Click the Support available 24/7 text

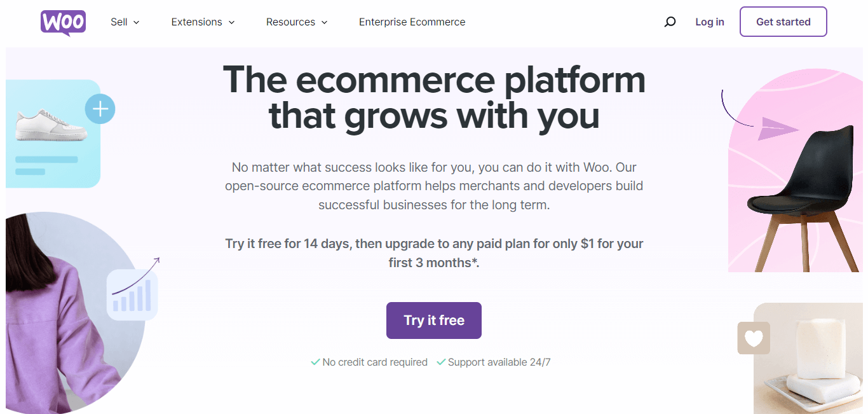[499, 362]
